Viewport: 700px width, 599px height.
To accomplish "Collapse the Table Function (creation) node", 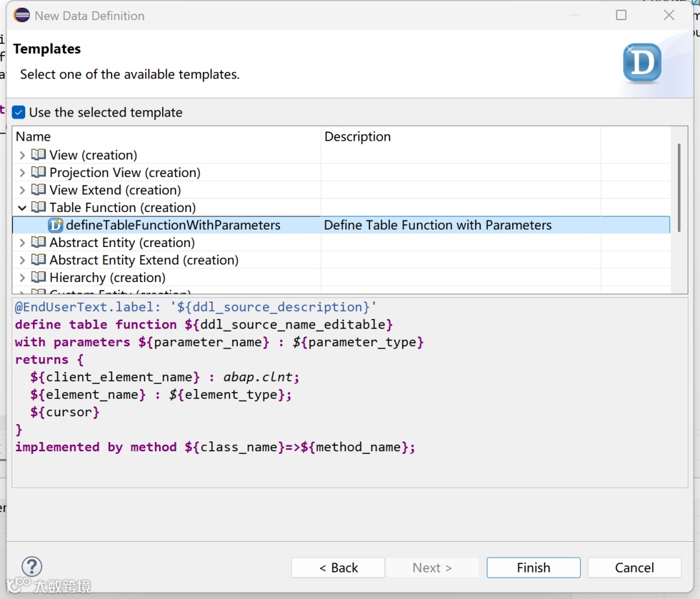I will point(22,207).
